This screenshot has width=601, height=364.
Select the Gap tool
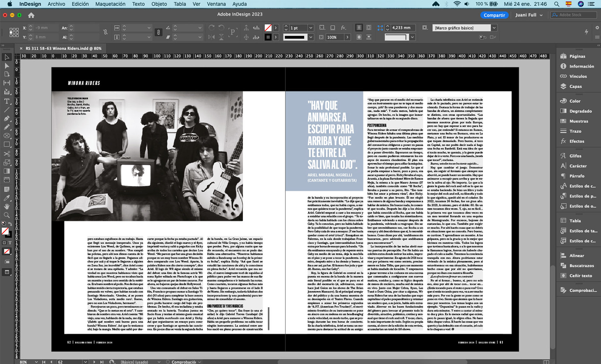click(x=7, y=83)
